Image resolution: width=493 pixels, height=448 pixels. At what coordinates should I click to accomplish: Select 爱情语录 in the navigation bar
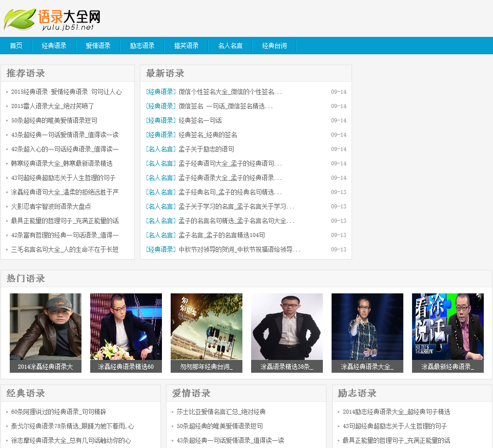coord(98,46)
